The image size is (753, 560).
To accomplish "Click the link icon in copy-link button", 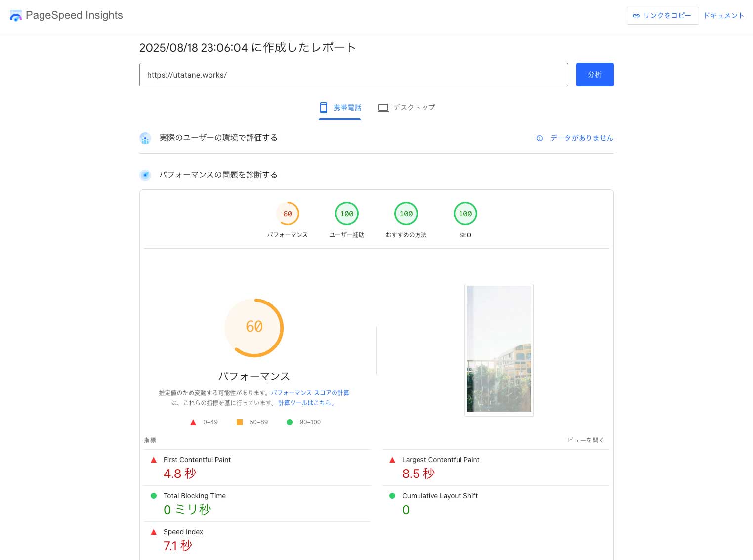I will 636,16.
